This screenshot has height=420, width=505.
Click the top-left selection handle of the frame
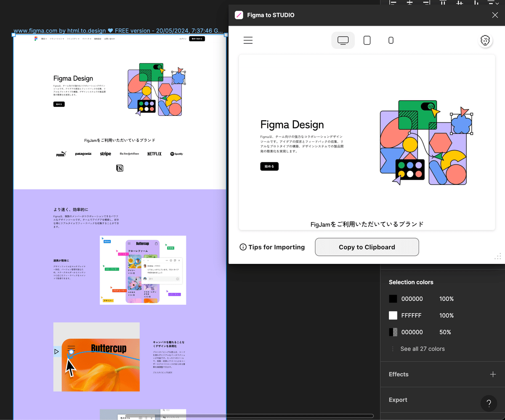tap(13, 35)
